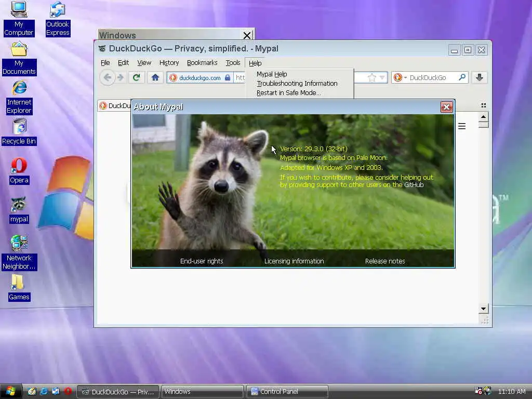Select Restart in Safe Mode entry
532x399 pixels.
click(x=289, y=93)
